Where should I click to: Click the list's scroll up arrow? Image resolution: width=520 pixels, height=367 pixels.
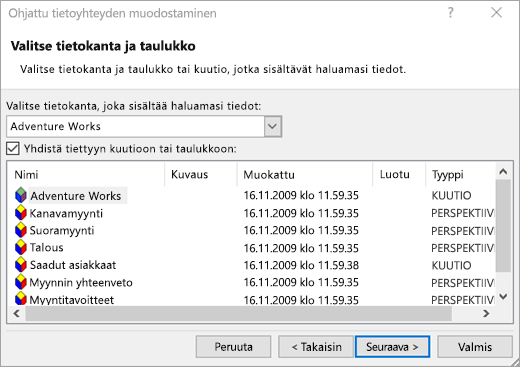click(503, 172)
